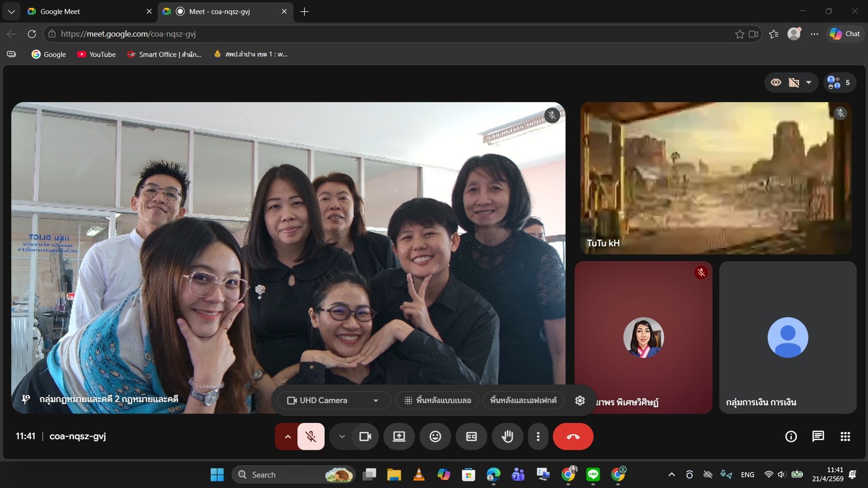Click the TuTu kH video tile
This screenshot has width=868, height=488.
coord(715,178)
